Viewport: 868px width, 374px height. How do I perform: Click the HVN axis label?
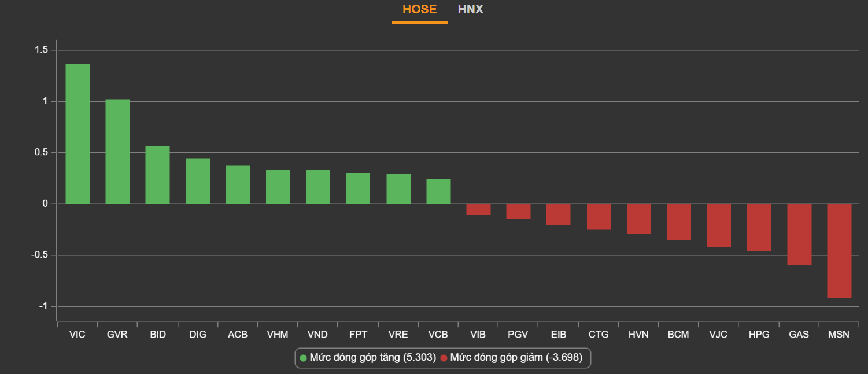point(638,335)
